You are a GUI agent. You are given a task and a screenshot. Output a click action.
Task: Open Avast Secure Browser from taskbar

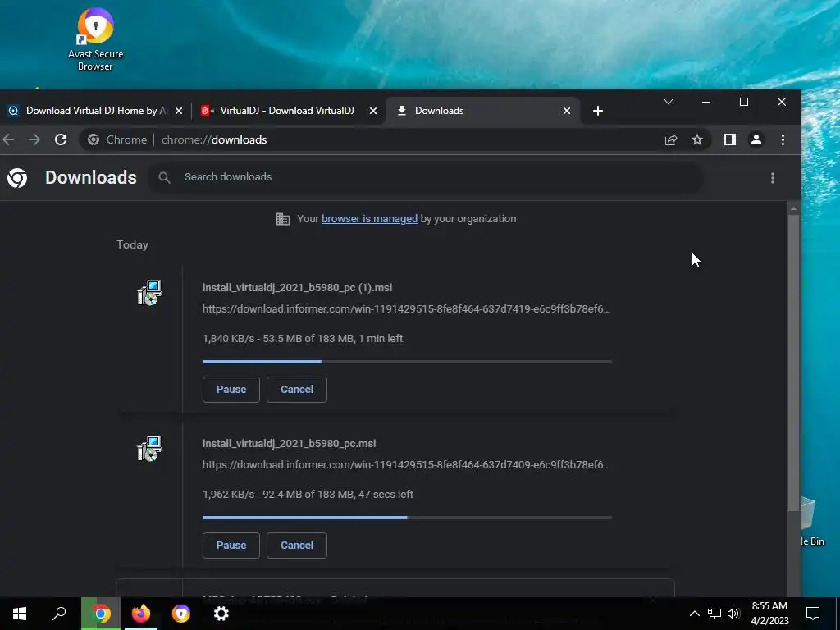pos(181,614)
